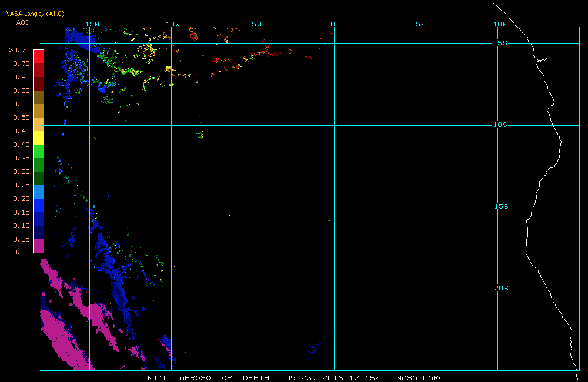Click the '>0.75' legend value
Screen dimensions: 588x382
[x=19, y=50]
